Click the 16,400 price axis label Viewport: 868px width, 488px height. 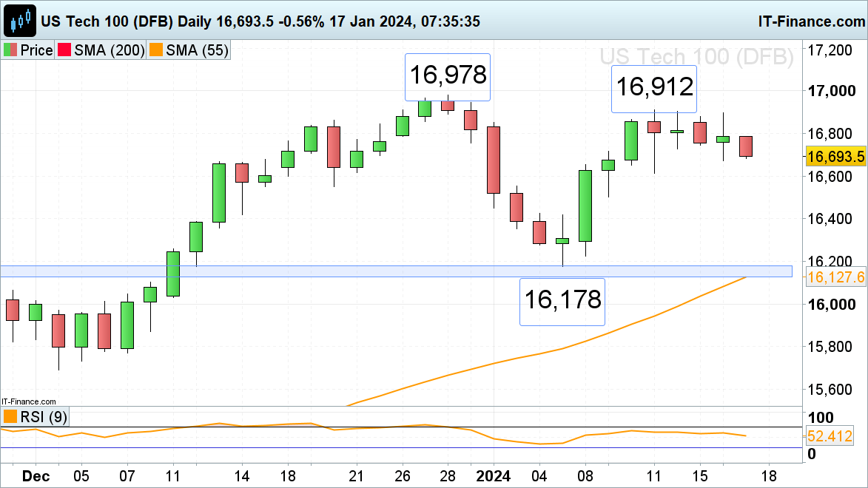point(830,219)
